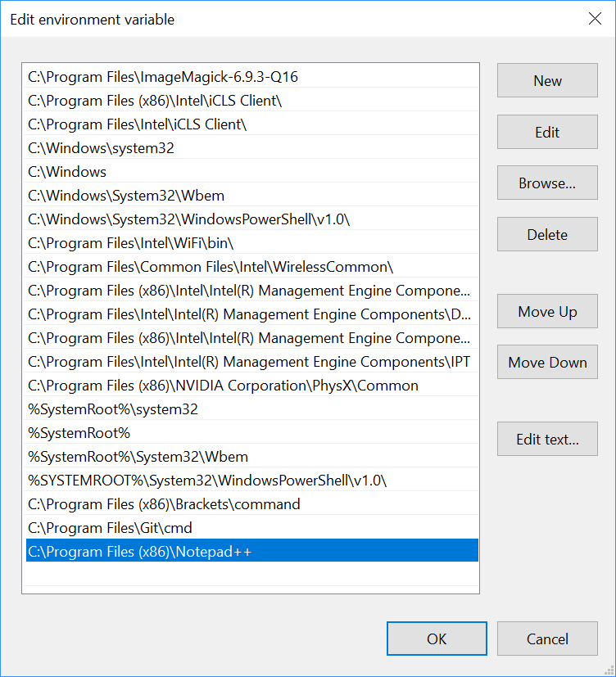The width and height of the screenshot is (616, 677).
Task: Open the Edit text... view
Action: (x=547, y=439)
